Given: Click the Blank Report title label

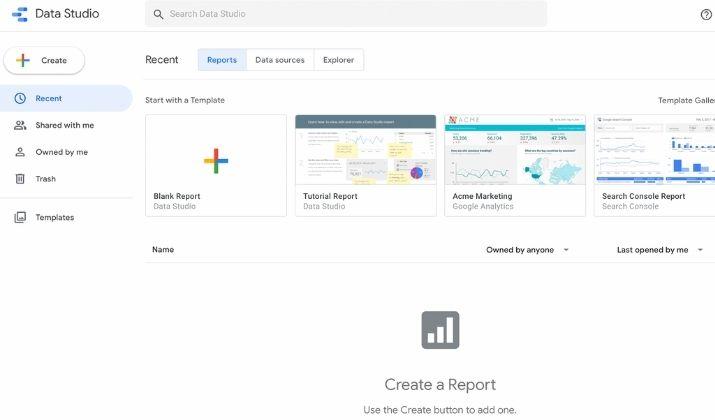Looking at the screenshot, I should tap(177, 196).
